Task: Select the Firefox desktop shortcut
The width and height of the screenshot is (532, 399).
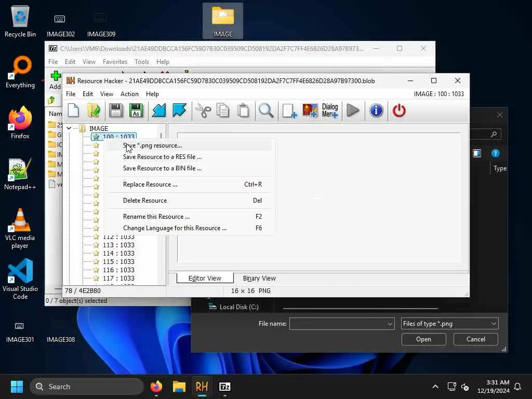Action: [20, 123]
